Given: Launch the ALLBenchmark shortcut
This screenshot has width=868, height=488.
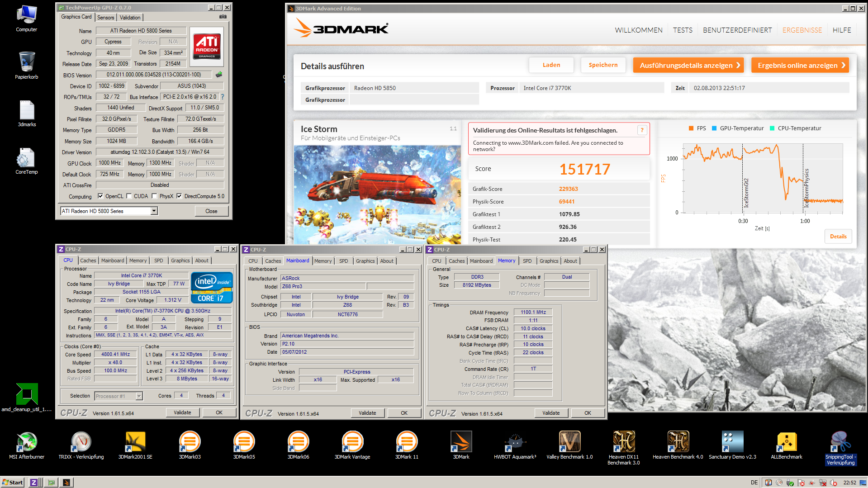Looking at the screenshot, I should (787, 445).
